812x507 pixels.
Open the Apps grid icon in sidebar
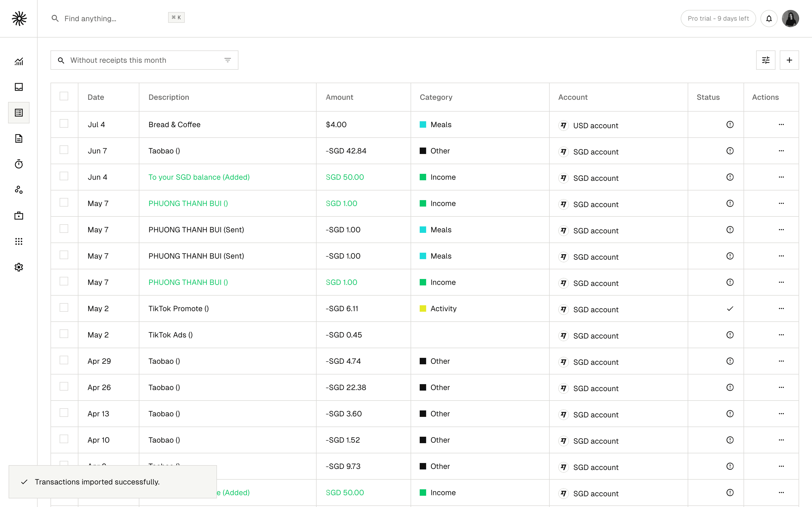tap(19, 241)
